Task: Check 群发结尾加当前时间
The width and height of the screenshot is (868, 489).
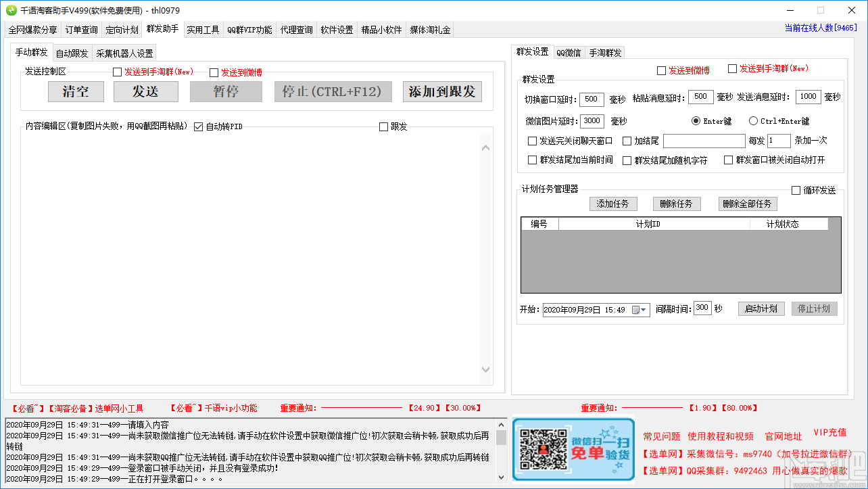Action: click(532, 160)
